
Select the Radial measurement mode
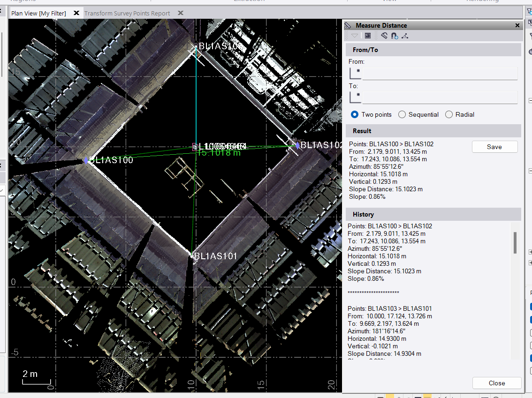point(449,114)
